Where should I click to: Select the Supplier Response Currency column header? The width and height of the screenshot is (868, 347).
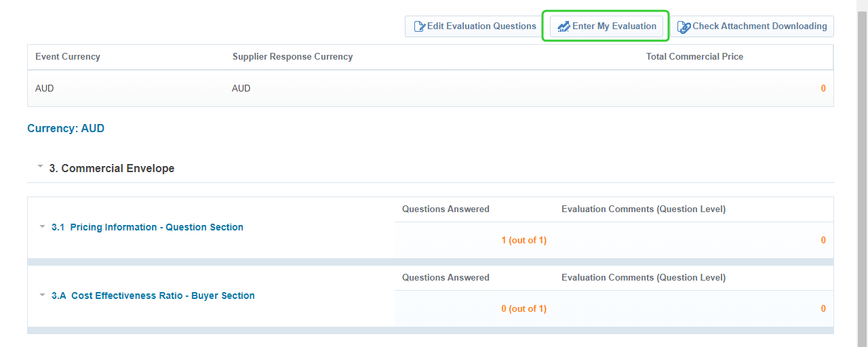292,57
